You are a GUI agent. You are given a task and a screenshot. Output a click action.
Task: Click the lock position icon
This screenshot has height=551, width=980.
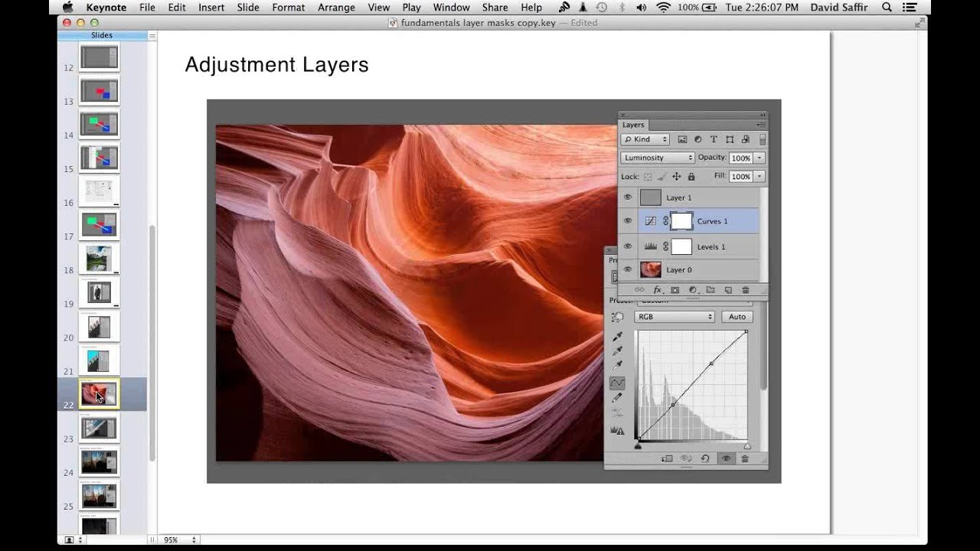pos(676,177)
